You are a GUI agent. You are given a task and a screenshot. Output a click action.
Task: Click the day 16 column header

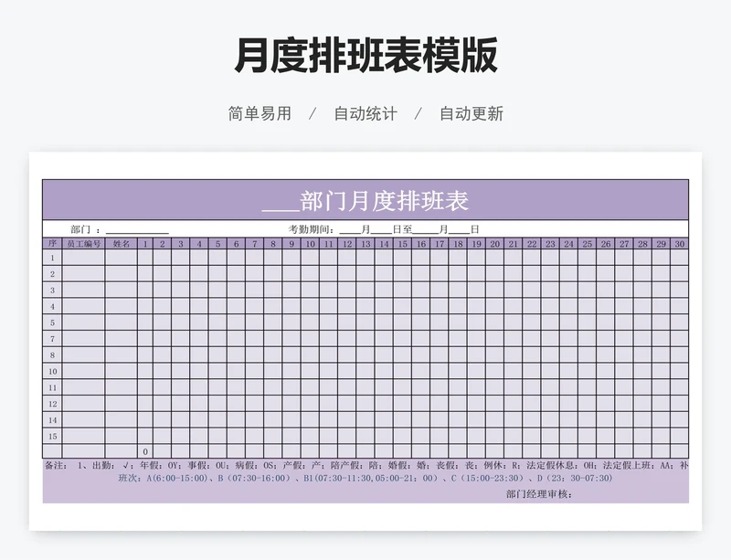coord(421,243)
